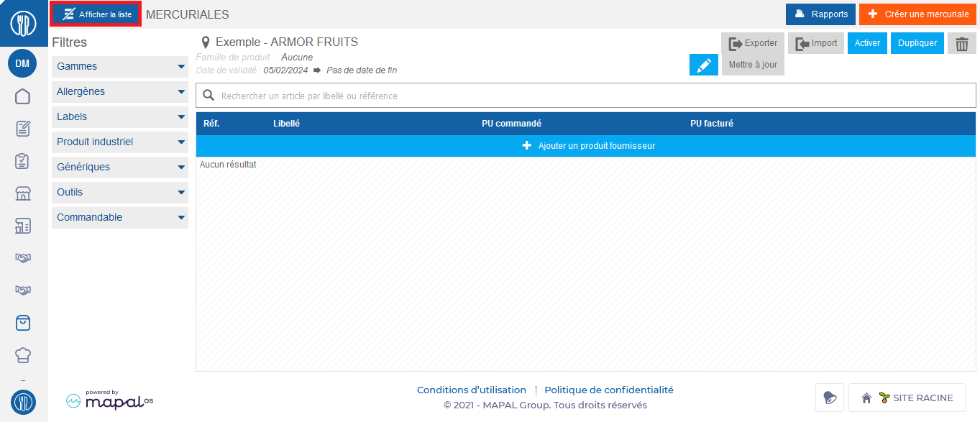Image resolution: width=980 pixels, height=422 pixels.
Task: Select the chef hat icon in sidebar
Action: [22, 354]
